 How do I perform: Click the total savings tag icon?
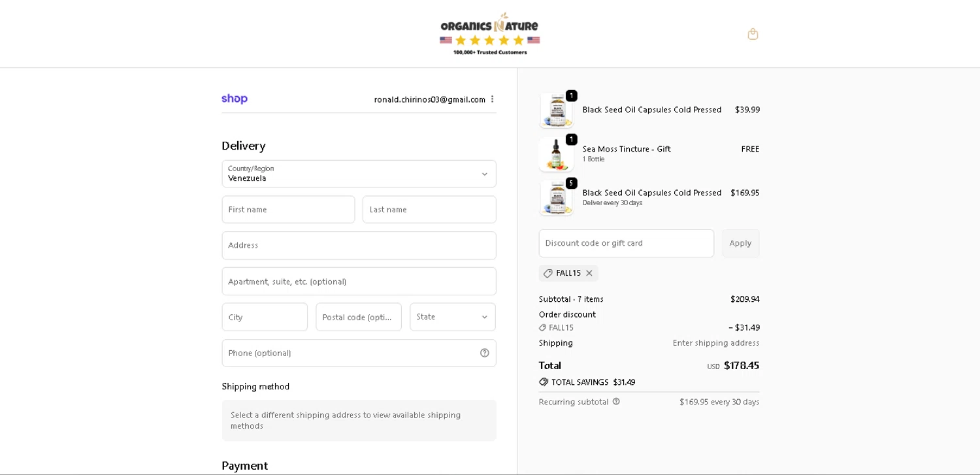coord(544,382)
